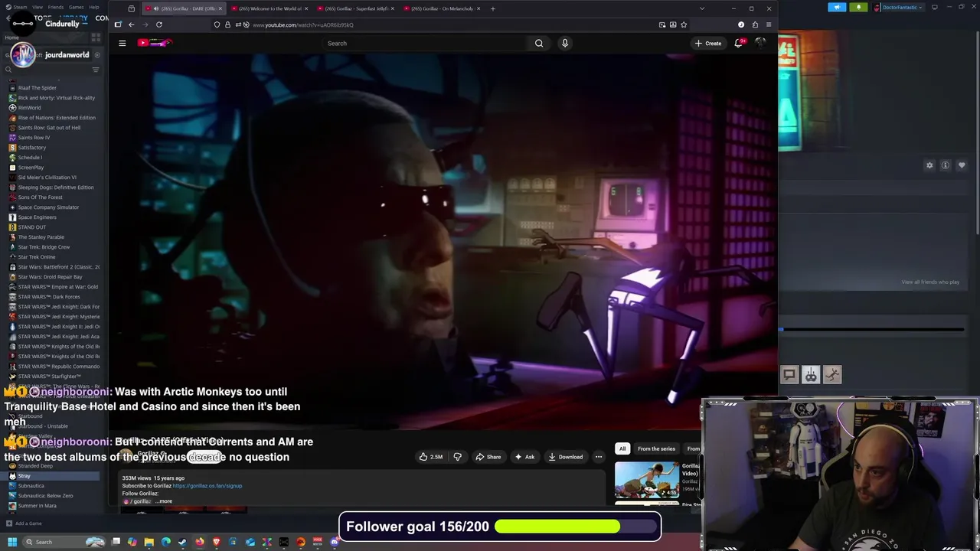This screenshot has width=980, height=551.
Task: Open Steam from the taskbar
Action: click(x=182, y=542)
